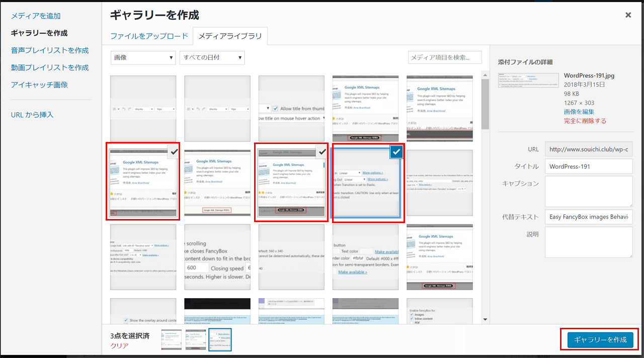Select the 'Show the overlay around content' thumbnail
This screenshot has height=358, width=644.
pyautogui.click(x=143, y=311)
